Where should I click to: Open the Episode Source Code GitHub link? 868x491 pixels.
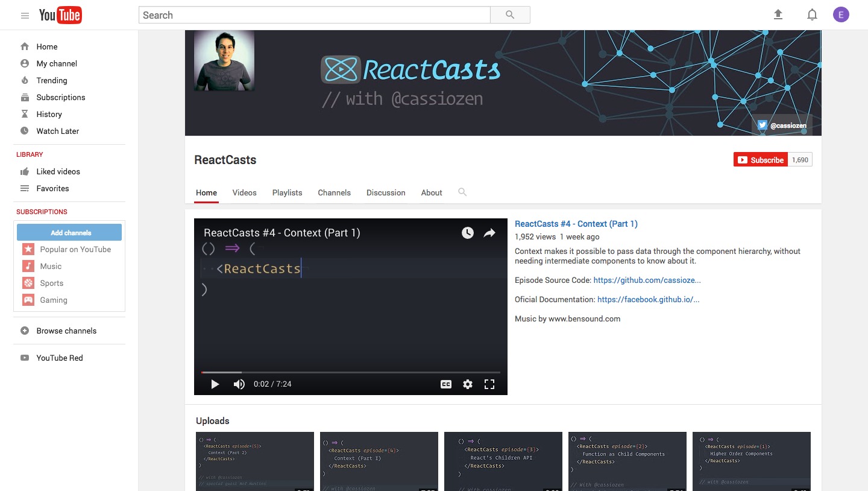(647, 280)
